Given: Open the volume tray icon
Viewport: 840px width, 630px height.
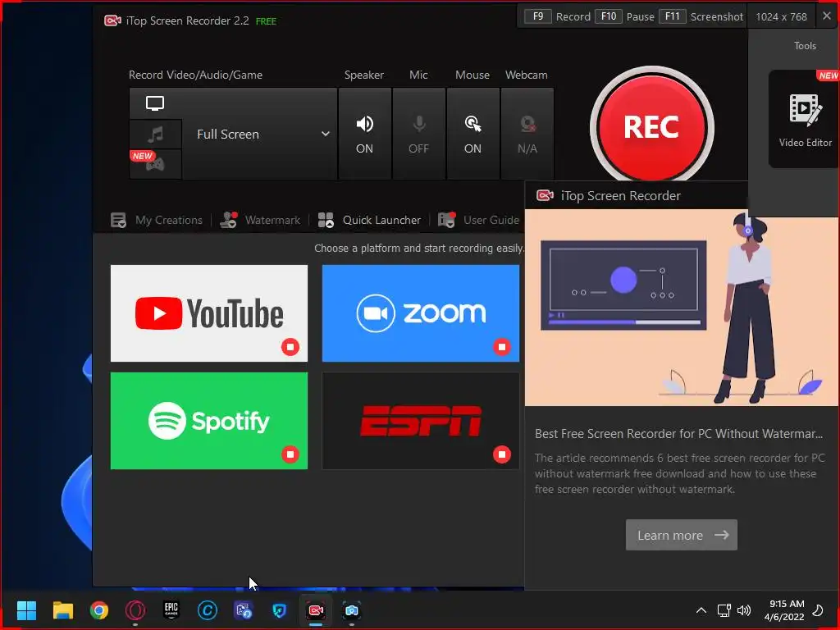Looking at the screenshot, I should click(744, 610).
